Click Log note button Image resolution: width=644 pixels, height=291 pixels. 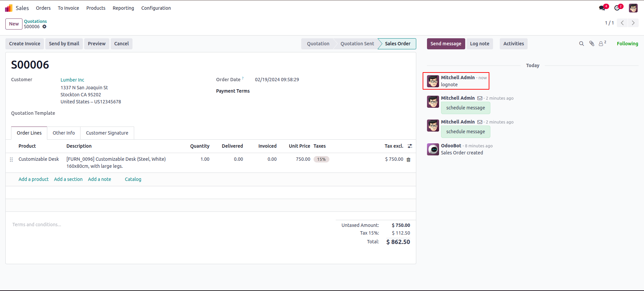pyautogui.click(x=480, y=44)
